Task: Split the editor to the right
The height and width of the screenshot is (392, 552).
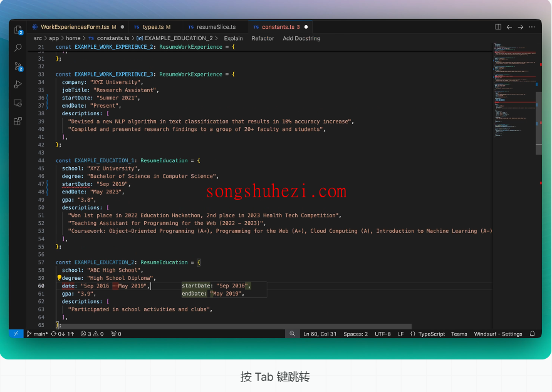Action: click(497, 27)
